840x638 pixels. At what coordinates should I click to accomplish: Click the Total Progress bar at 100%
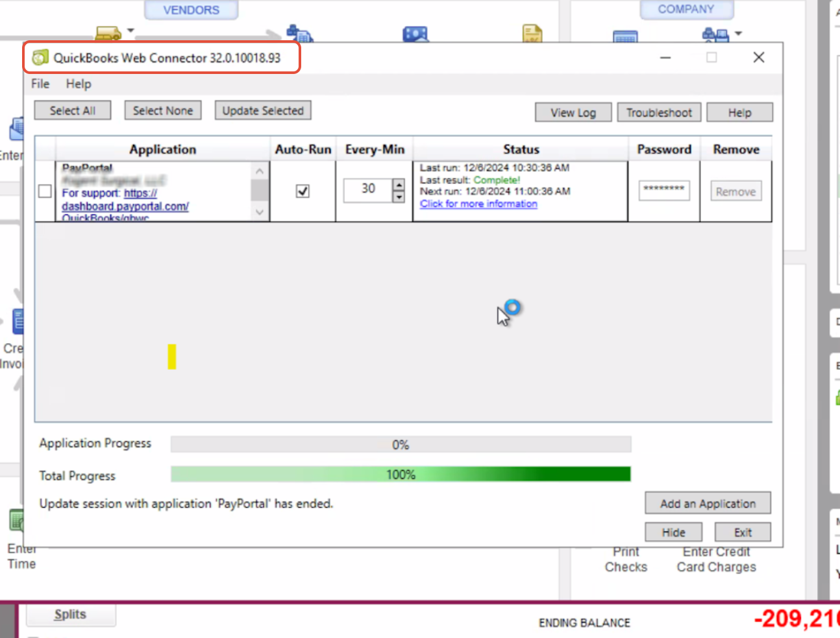(401, 474)
